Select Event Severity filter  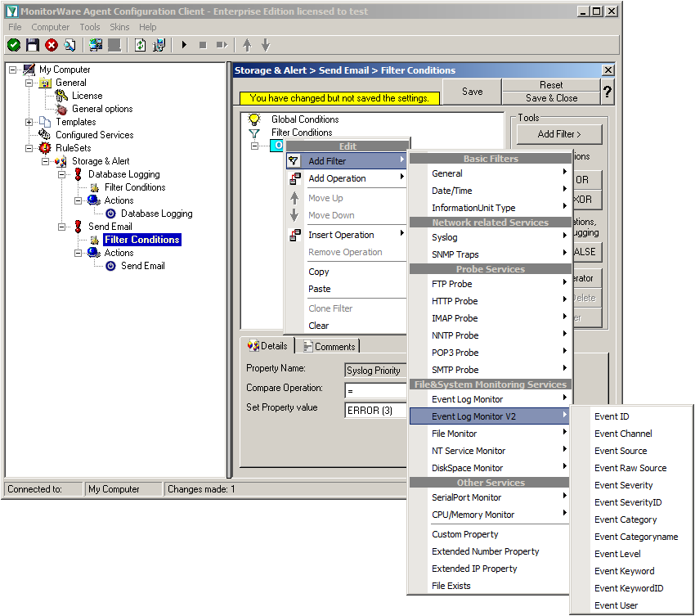[631, 485]
